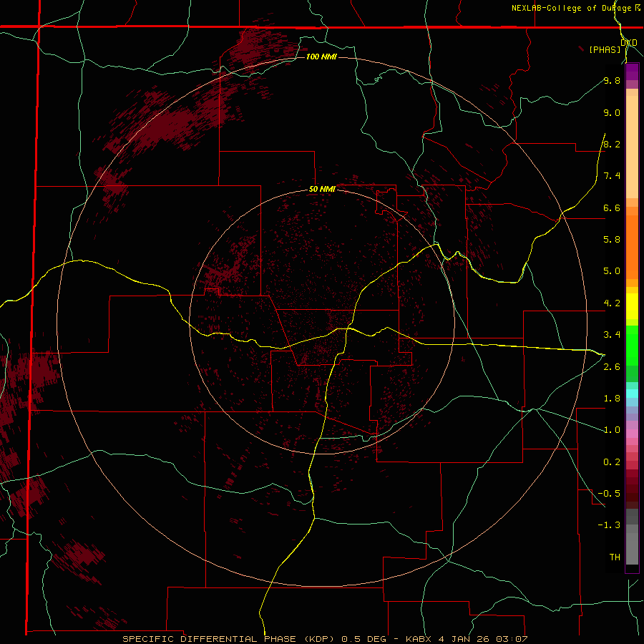Click the 0.2 legend value
644x644 pixels.
point(612,462)
